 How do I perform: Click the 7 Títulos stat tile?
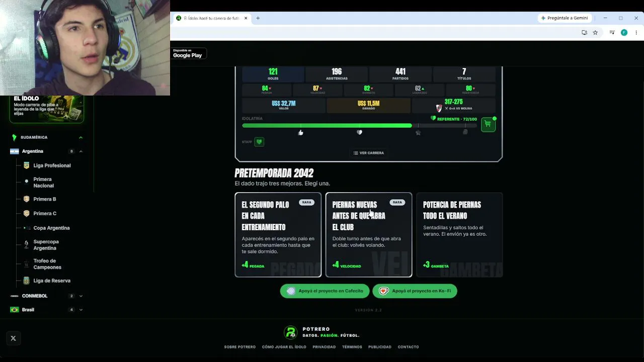[464, 74]
